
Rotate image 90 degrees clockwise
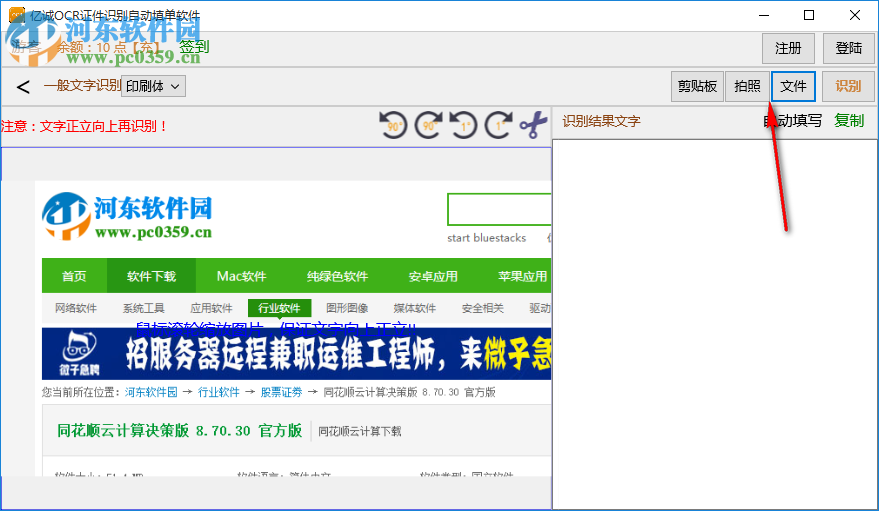[428, 125]
